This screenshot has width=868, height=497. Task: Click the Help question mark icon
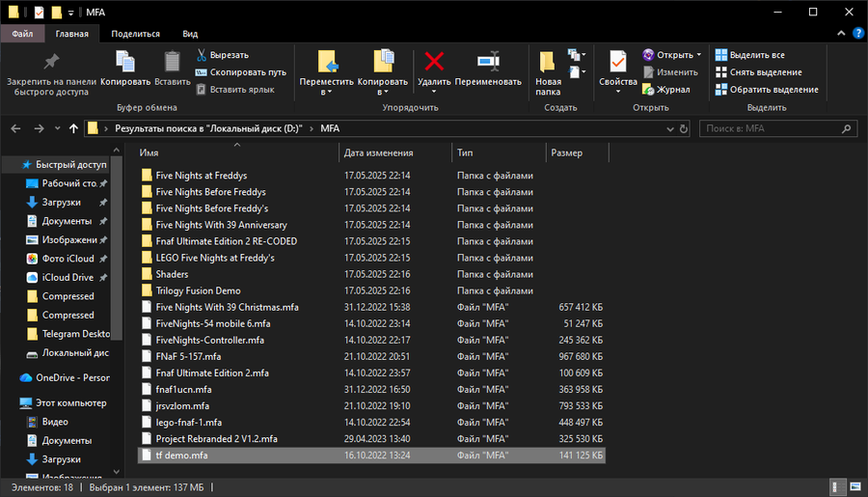point(858,33)
